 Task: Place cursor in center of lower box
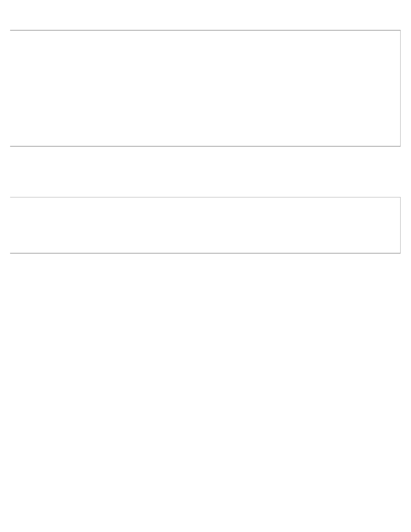pos(205,225)
